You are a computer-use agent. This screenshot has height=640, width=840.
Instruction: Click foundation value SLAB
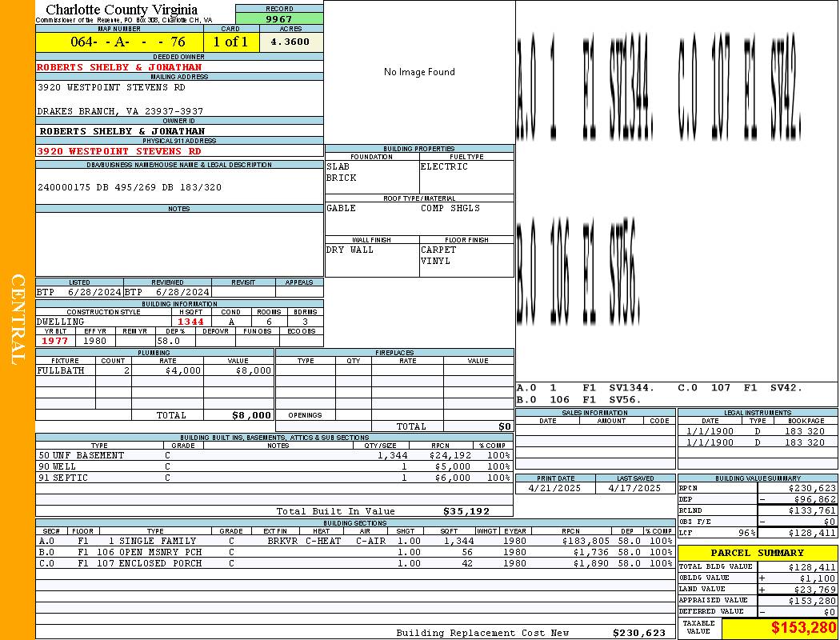coord(338,166)
